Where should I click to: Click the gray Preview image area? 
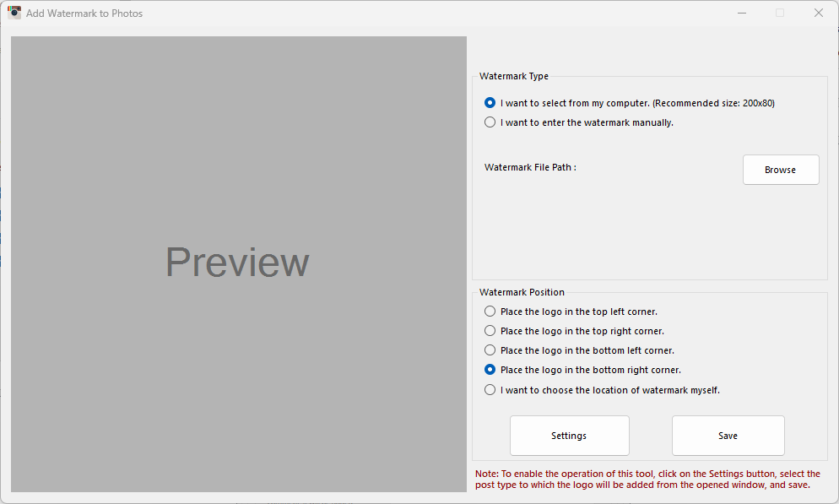click(238, 263)
